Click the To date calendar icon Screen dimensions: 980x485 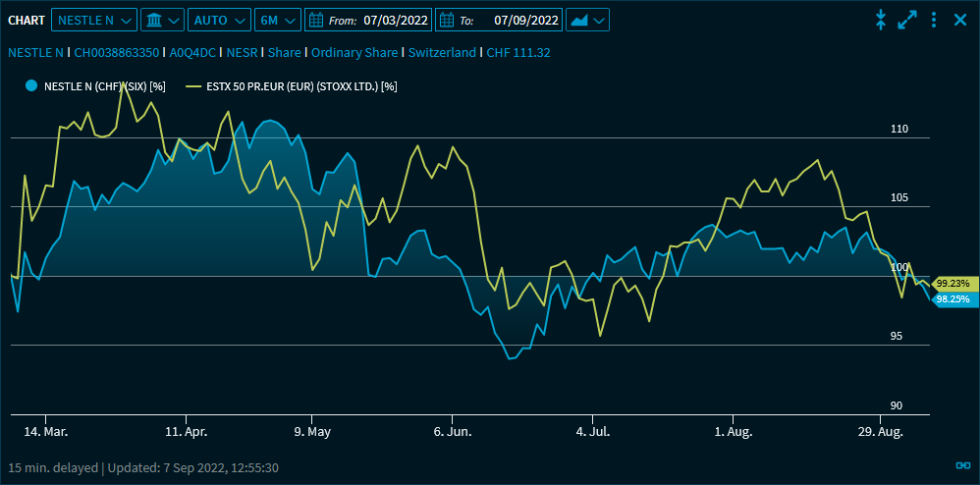coord(445,20)
